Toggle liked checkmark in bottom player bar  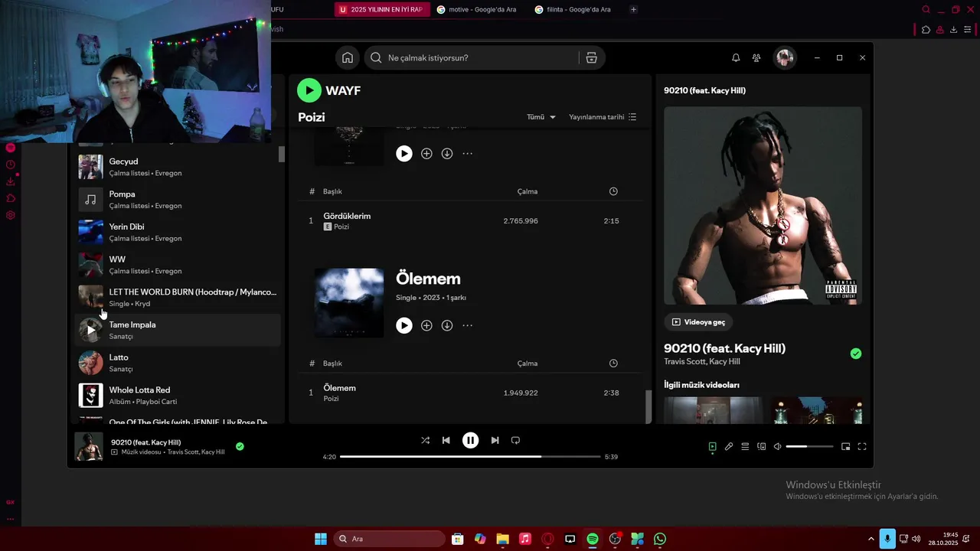coord(240,446)
